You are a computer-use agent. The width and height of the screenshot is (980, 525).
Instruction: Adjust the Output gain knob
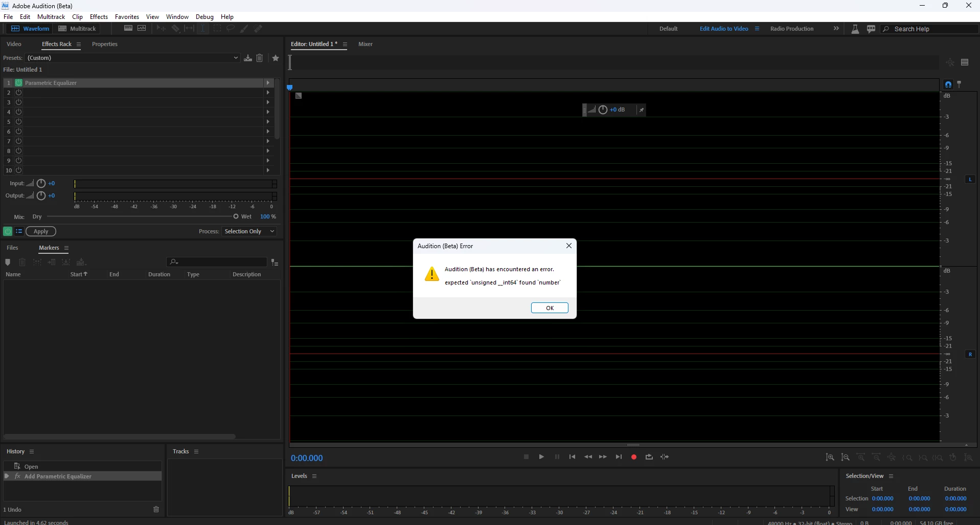click(41, 195)
